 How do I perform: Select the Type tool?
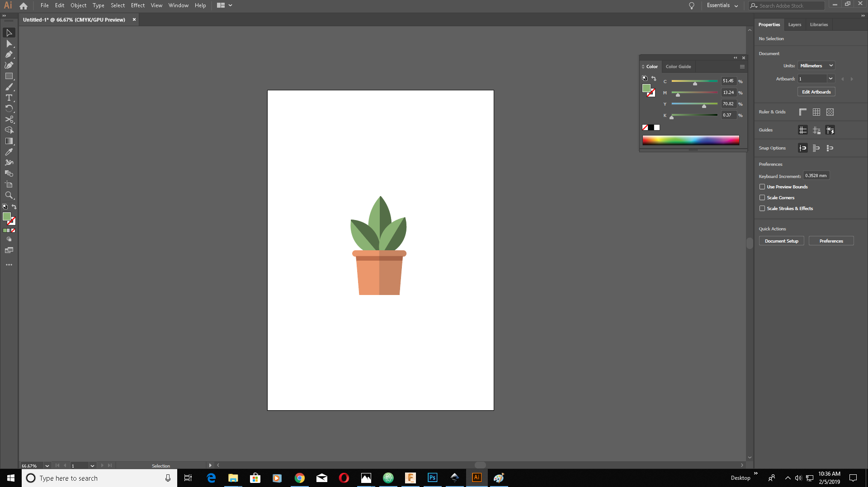[9, 98]
